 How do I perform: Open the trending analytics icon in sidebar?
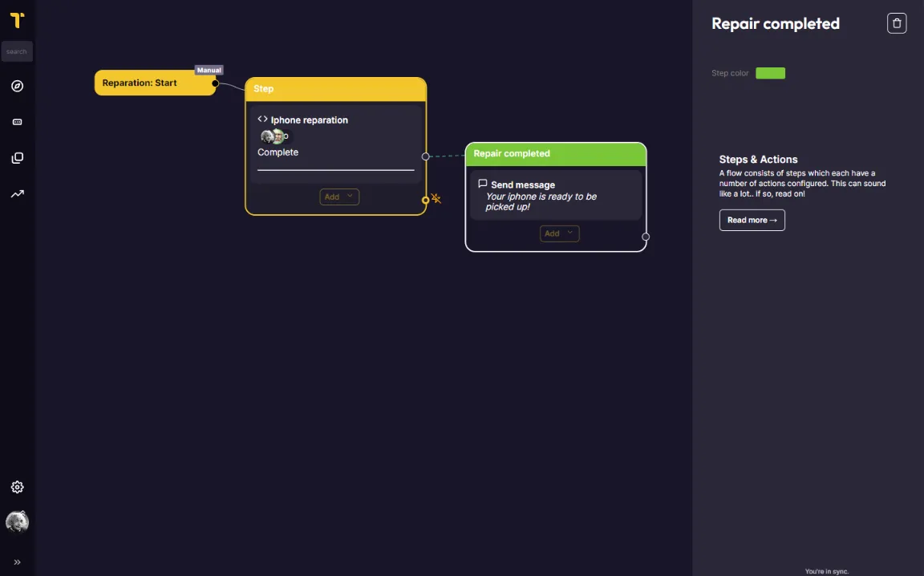coord(17,194)
